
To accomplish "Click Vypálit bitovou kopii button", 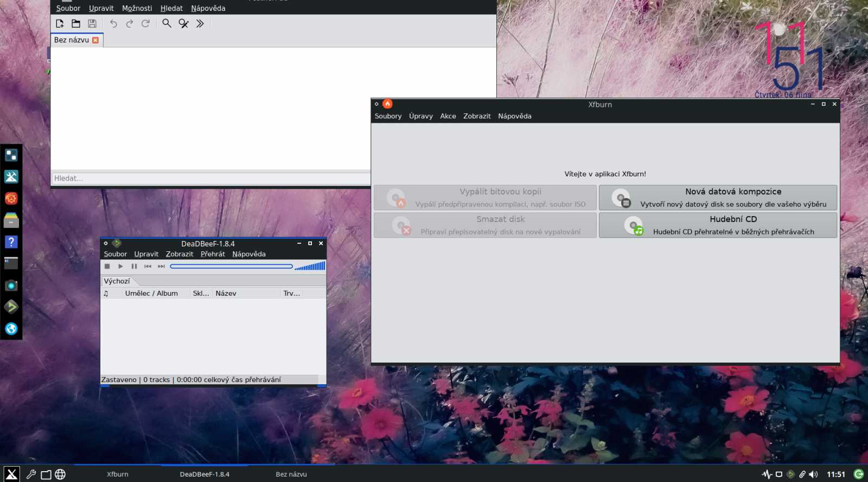I will click(x=485, y=198).
